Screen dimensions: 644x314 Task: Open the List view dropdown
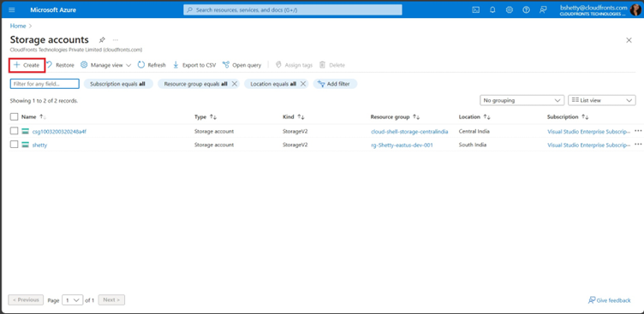click(602, 100)
